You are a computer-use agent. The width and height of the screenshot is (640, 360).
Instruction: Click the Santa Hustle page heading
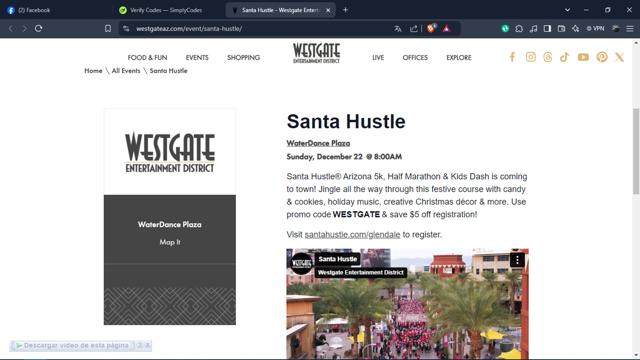click(x=346, y=121)
